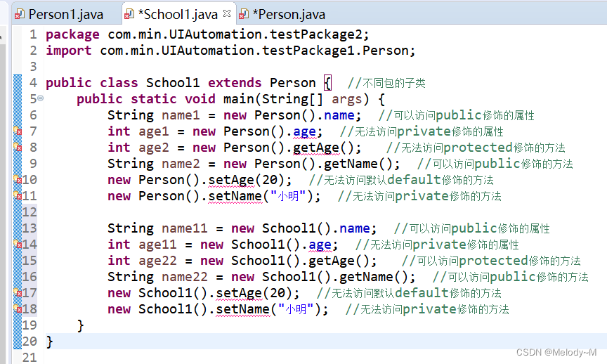
Task: Click the error marker on line 7
Action: coord(18,131)
